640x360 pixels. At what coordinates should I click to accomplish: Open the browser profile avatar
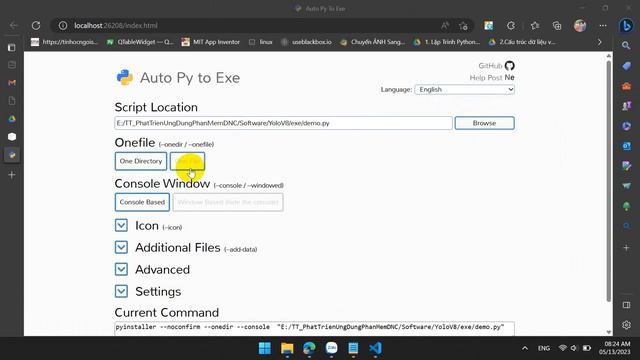coord(580,25)
